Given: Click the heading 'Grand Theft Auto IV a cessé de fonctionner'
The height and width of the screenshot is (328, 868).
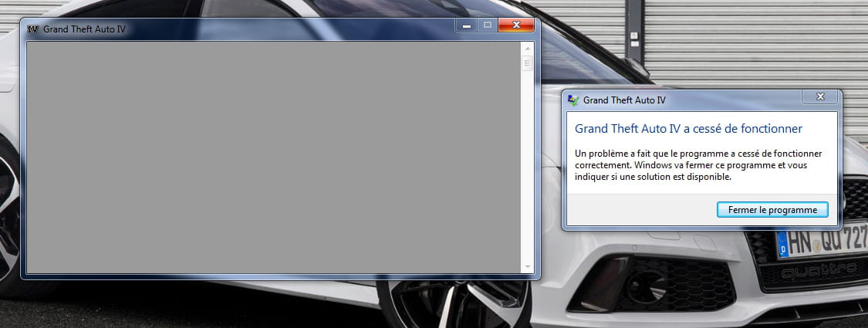Looking at the screenshot, I should pyautogui.click(x=689, y=129).
